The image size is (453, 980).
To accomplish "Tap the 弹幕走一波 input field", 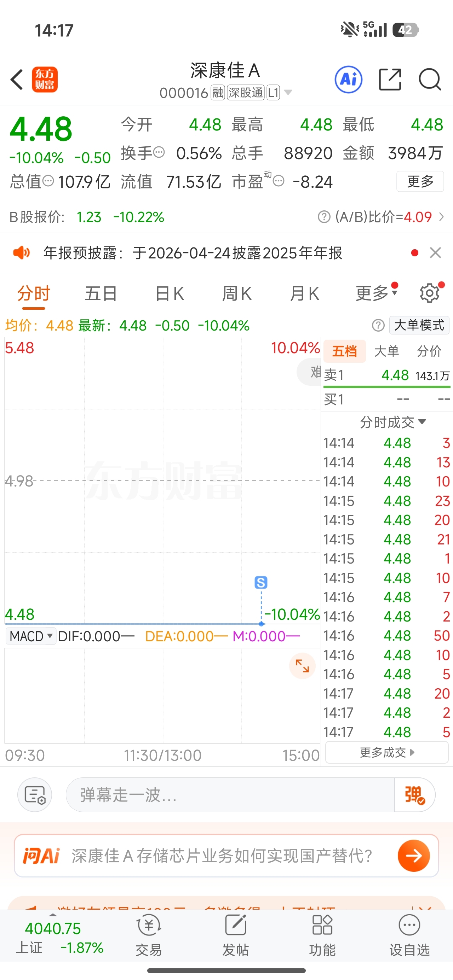I will coord(230,795).
